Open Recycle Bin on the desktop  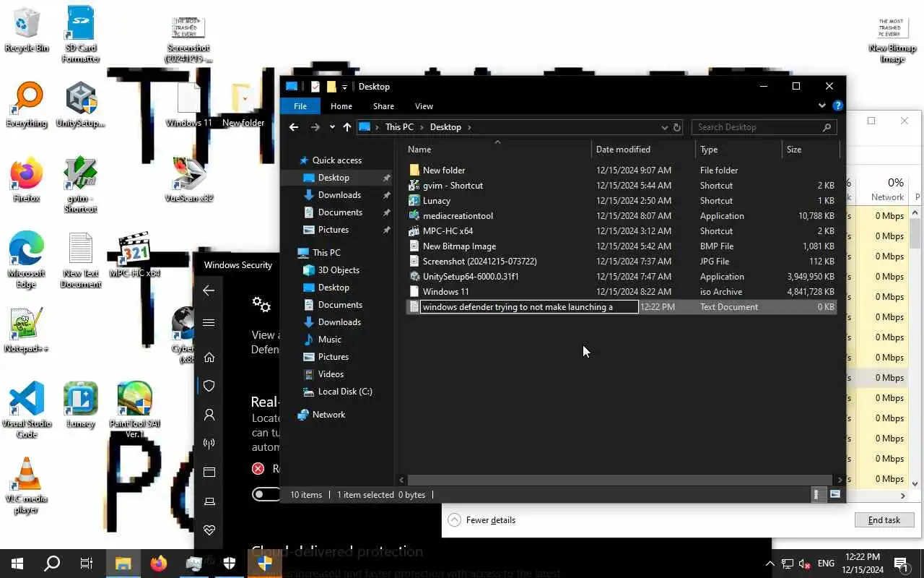point(26,30)
